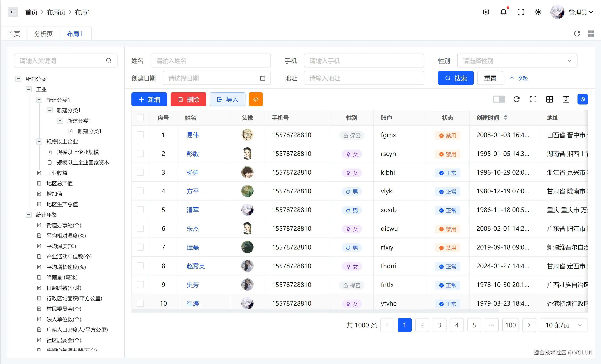This screenshot has height=364, width=601.
Task: Click the table row density height icon
Action: click(566, 99)
